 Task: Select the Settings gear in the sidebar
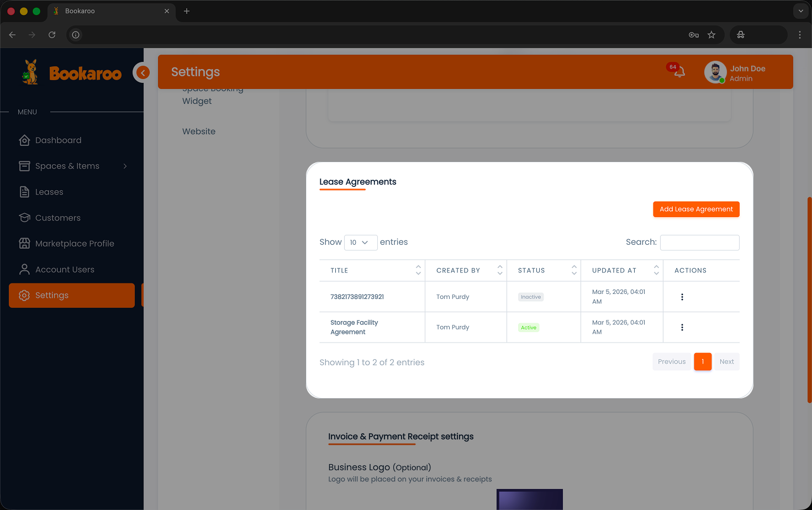24,295
